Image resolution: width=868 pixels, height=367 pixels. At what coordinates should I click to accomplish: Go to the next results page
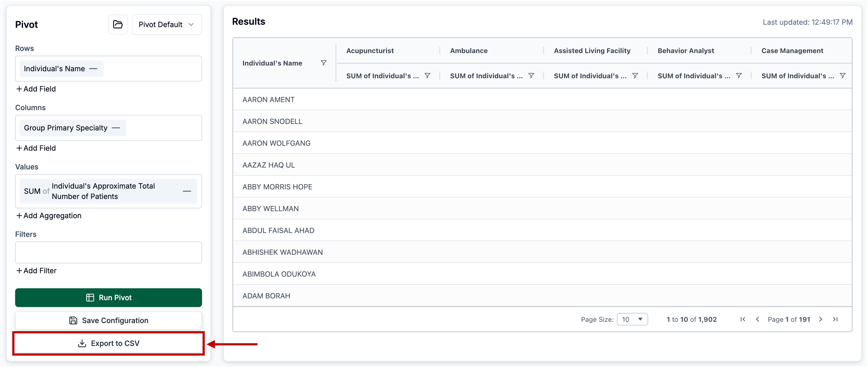click(820, 319)
